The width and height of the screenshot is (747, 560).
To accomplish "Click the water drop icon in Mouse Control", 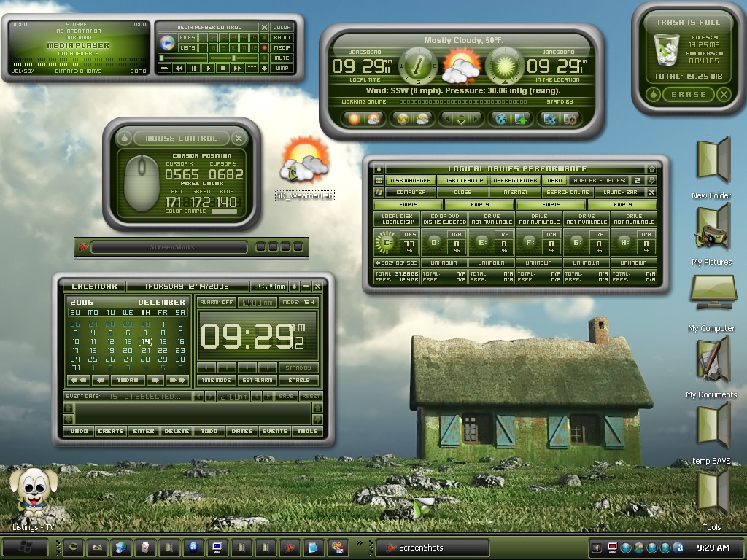I will tap(124, 138).
